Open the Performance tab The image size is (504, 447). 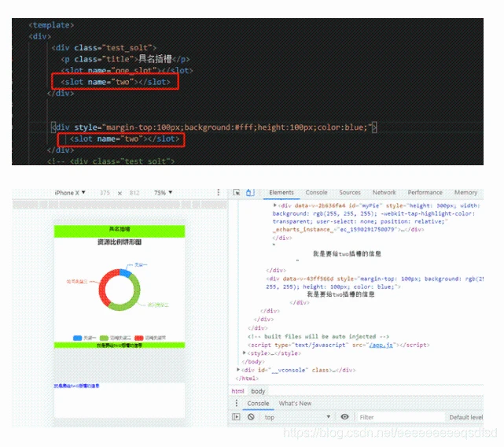point(425,193)
